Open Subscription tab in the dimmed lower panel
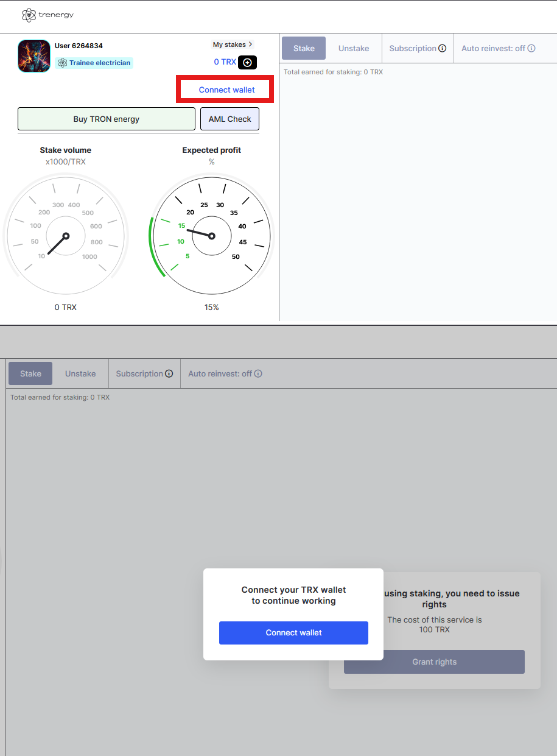This screenshot has width=557, height=756. tap(139, 373)
